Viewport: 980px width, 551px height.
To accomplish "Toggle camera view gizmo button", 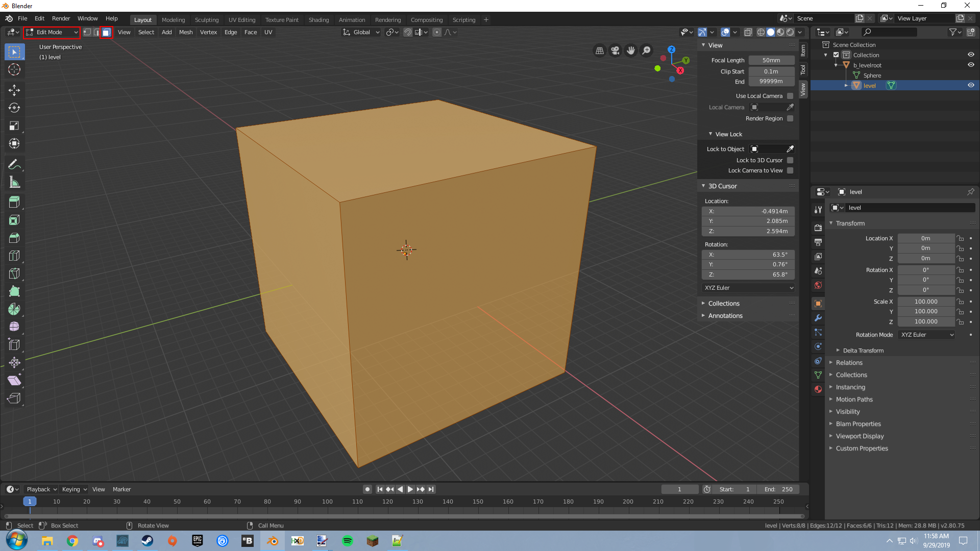I will [615, 51].
